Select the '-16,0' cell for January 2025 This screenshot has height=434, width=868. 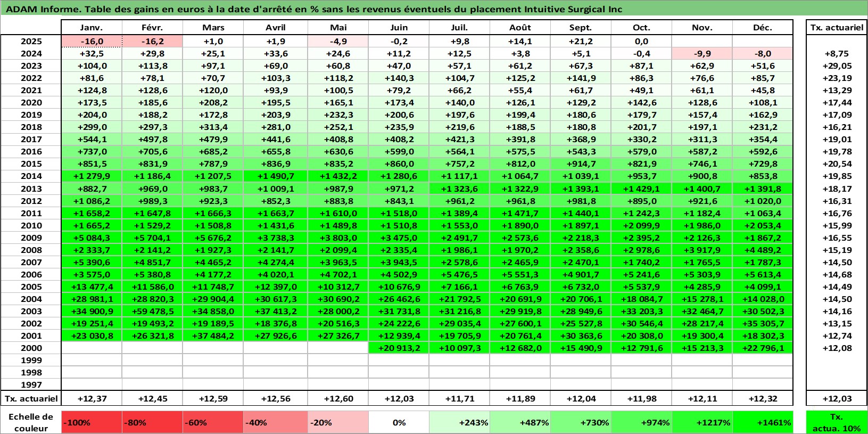click(92, 42)
